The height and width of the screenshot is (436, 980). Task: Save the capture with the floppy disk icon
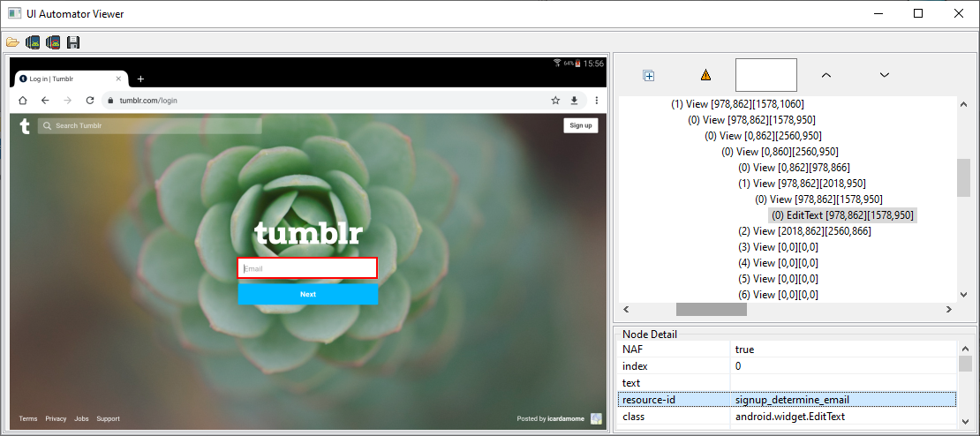coord(73,42)
